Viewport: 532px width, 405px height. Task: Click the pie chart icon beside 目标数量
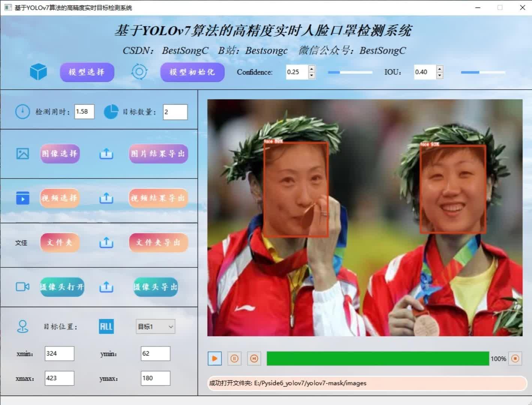(111, 111)
